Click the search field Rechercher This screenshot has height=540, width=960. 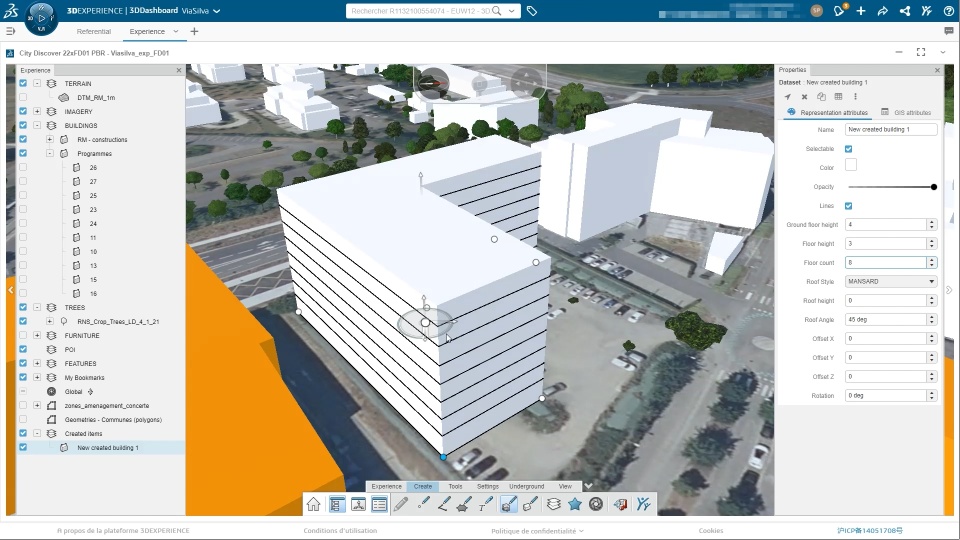tap(420, 11)
